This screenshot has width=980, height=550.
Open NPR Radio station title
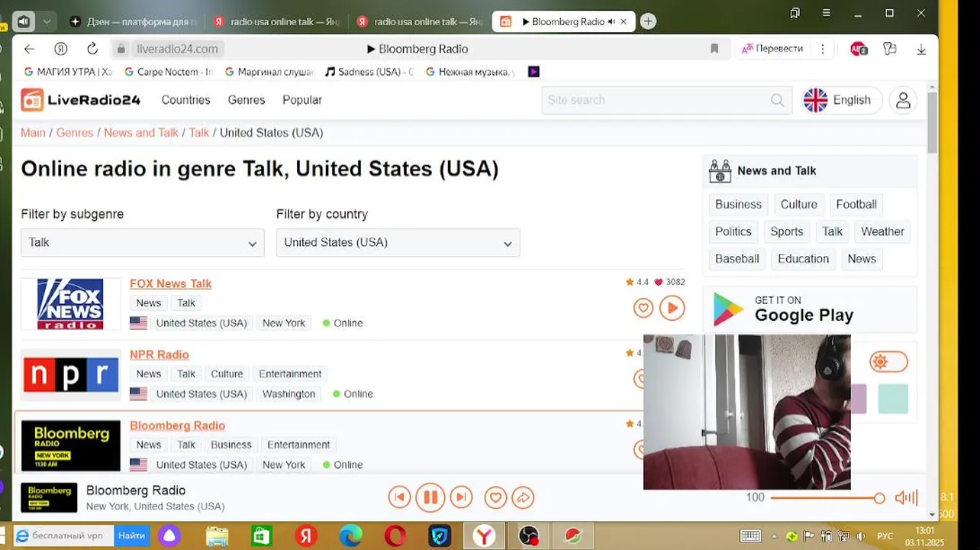click(160, 354)
